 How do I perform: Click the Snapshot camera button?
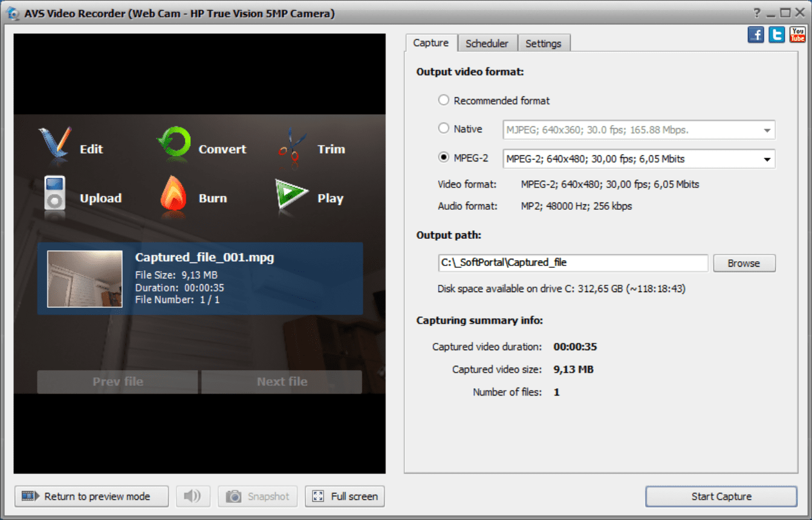pos(258,496)
